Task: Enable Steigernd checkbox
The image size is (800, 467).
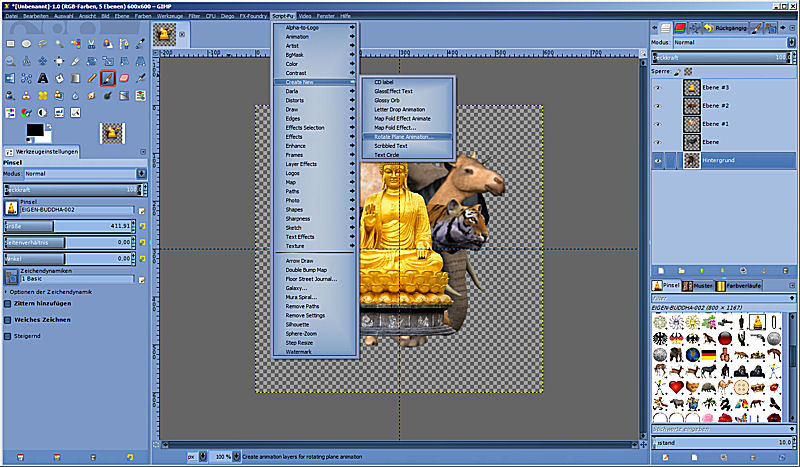Action: point(8,336)
